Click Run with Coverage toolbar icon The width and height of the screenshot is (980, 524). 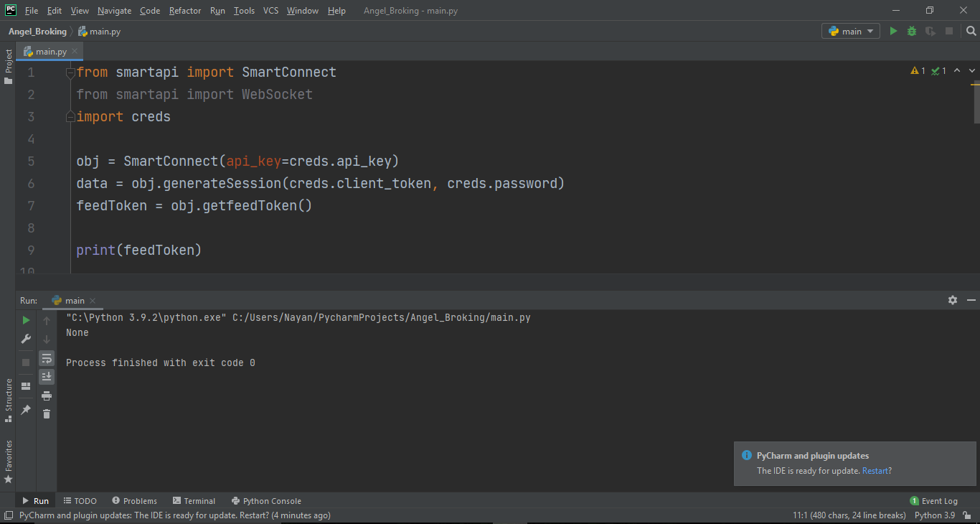930,31
